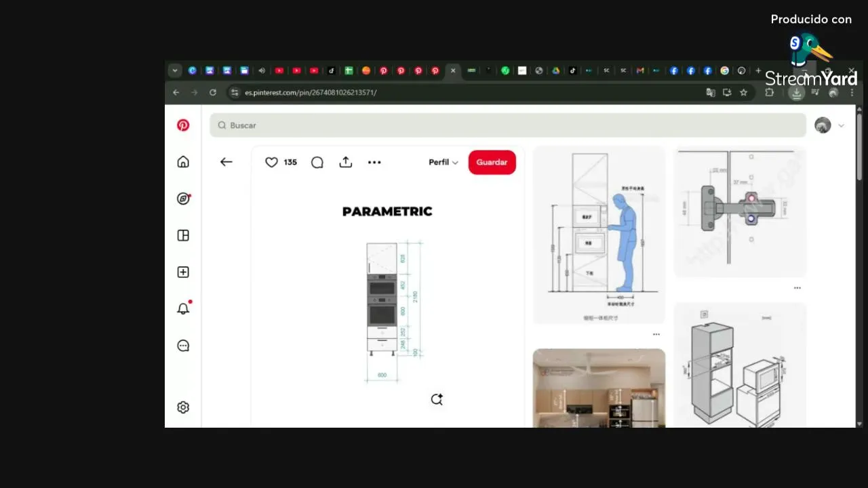Switch to the Google Drive tab

(x=556, y=70)
